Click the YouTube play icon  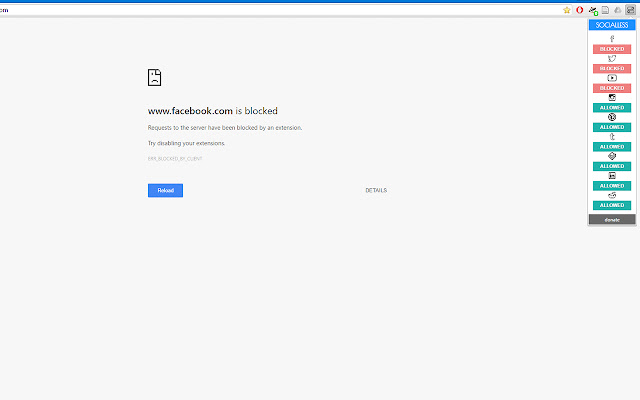[612, 78]
